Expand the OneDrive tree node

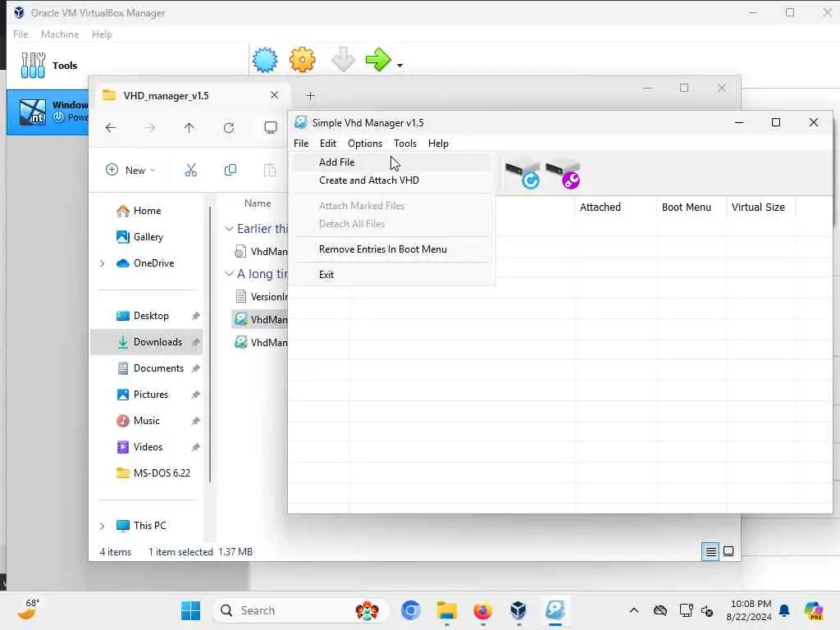click(103, 263)
